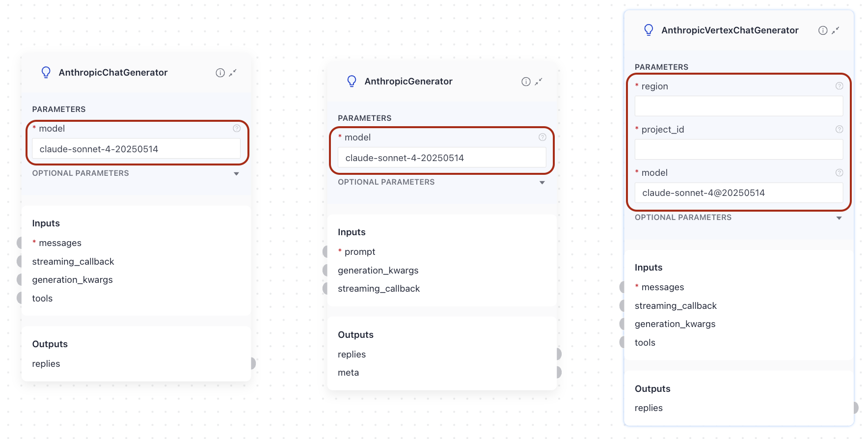
Task: Click help icon next to AnthropicGenerator model
Action: [x=542, y=137]
